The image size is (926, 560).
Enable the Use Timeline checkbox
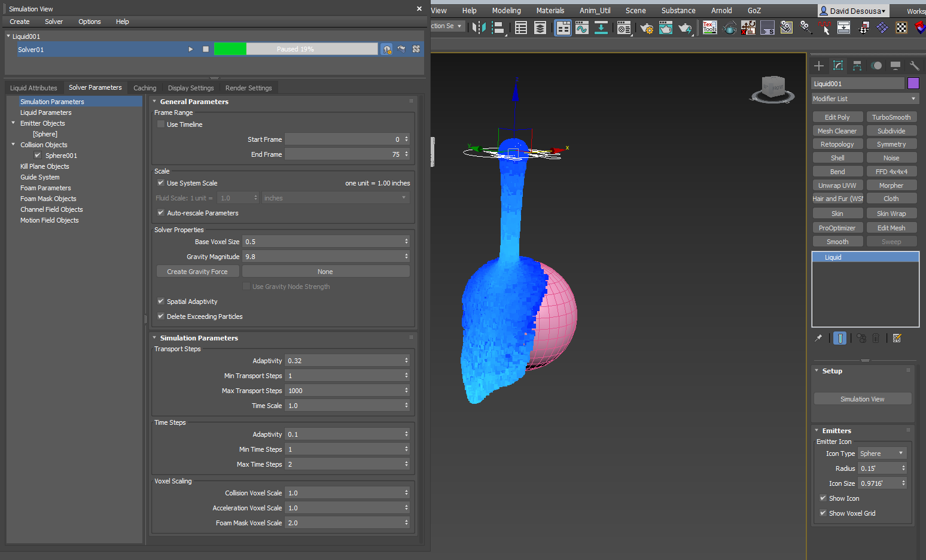pos(161,124)
